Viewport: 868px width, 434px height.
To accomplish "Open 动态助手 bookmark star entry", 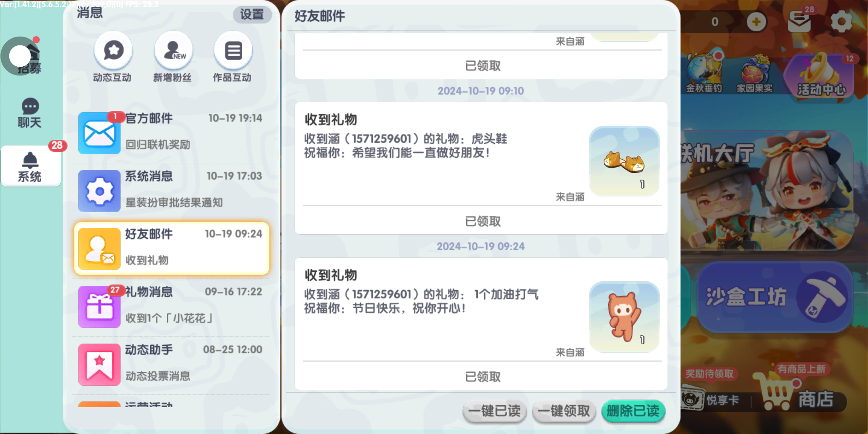I will [172, 364].
